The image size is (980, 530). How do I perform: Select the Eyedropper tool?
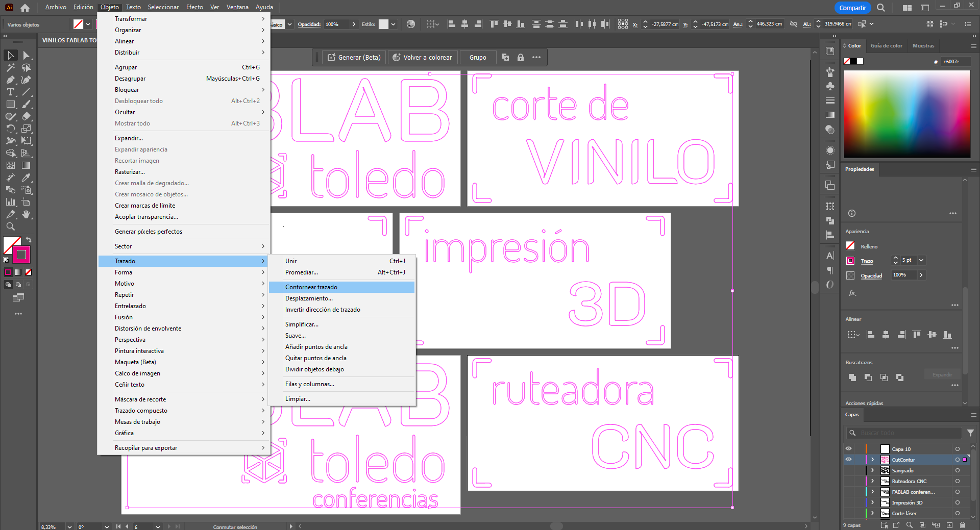(27, 178)
